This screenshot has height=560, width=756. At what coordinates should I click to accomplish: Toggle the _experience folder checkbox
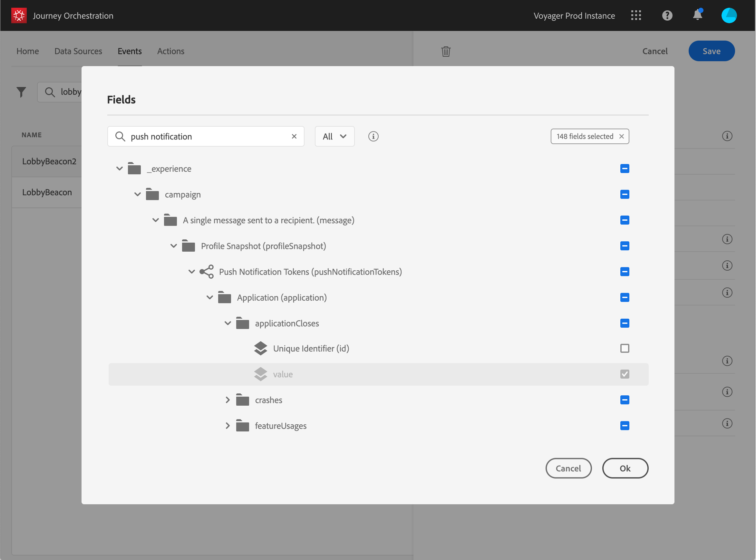pyautogui.click(x=624, y=169)
